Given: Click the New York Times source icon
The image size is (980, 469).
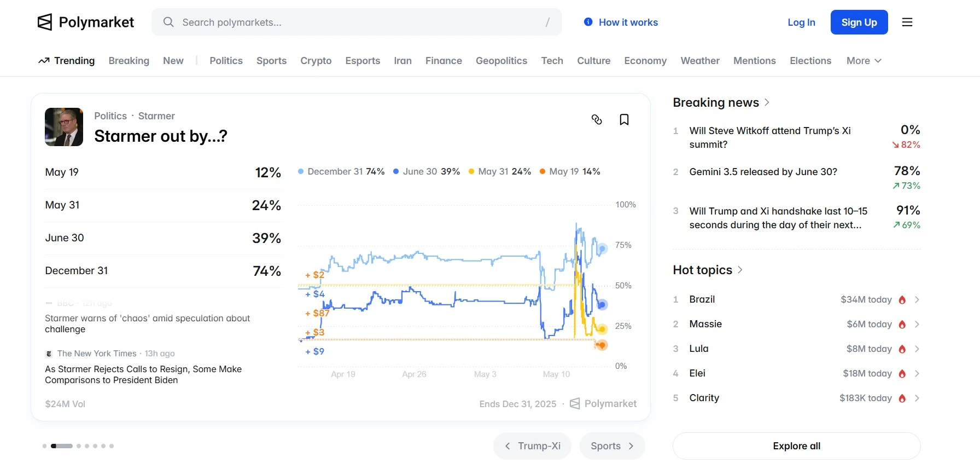Looking at the screenshot, I should coord(49,354).
